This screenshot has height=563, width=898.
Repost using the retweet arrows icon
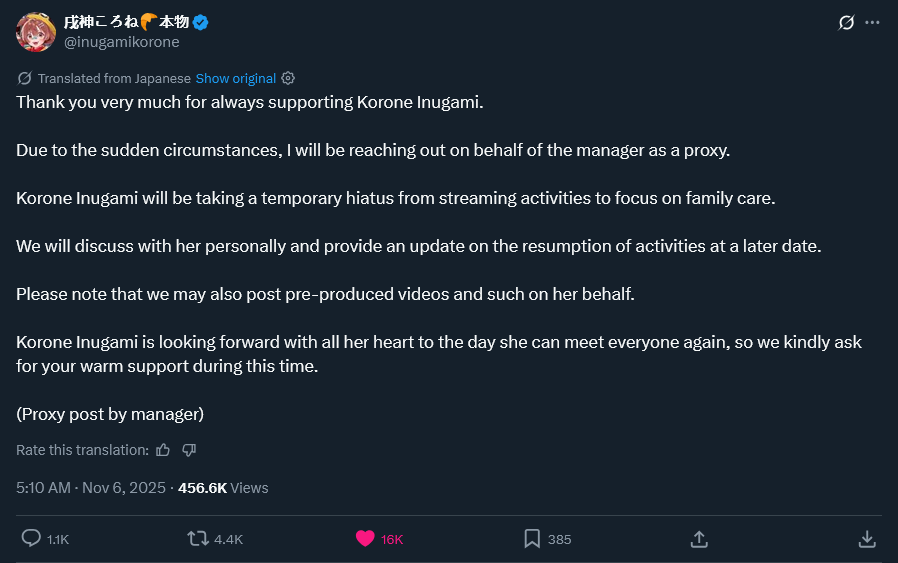coord(198,539)
